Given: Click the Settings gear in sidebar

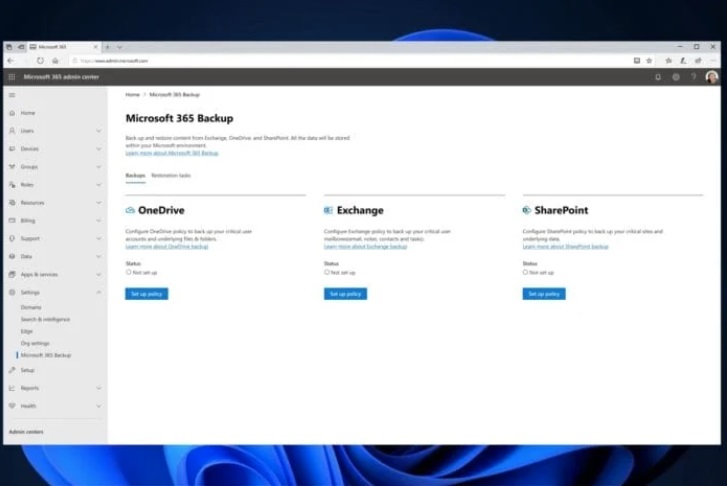Looking at the screenshot, I should click(12, 293).
